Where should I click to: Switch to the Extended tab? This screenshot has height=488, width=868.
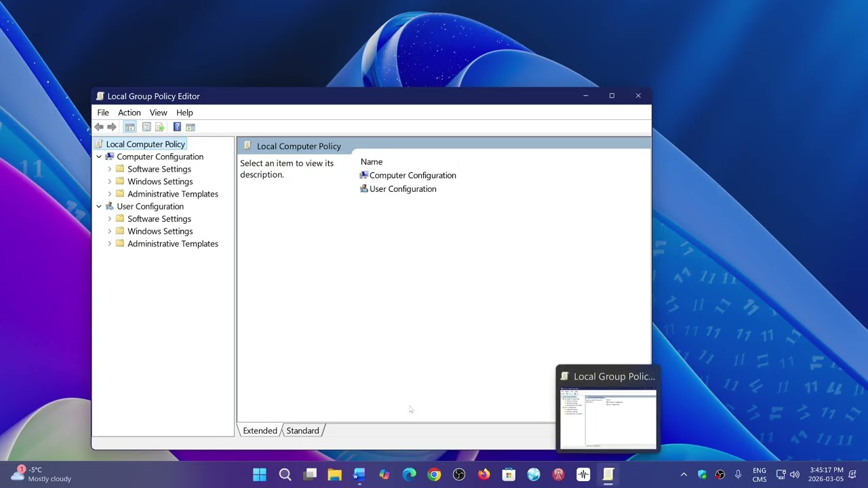(x=260, y=430)
